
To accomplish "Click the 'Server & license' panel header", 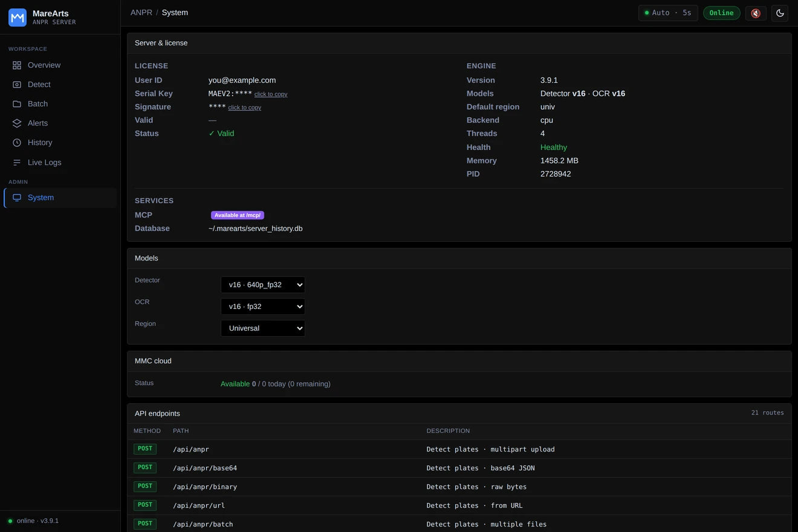I will (x=459, y=43).
